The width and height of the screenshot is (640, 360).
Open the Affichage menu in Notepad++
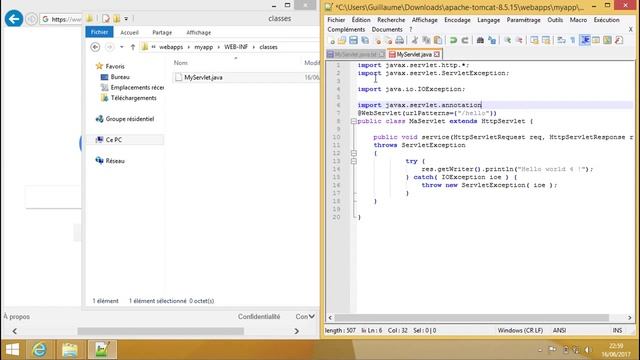tap(424, 20)
